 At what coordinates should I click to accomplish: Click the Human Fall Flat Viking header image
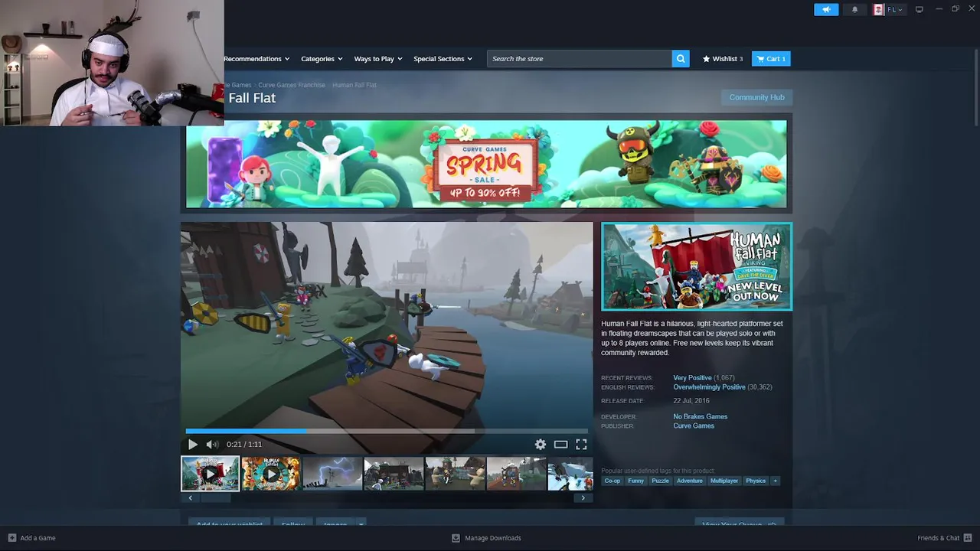pyautogui.click(x=697, y=266)
